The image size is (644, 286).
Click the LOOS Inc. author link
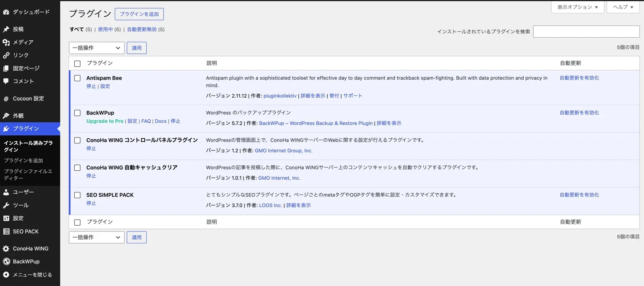pyautogui.click(x=271, y=205)
